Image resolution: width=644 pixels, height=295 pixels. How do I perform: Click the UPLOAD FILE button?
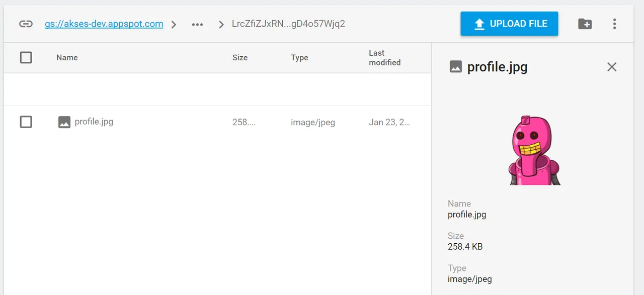(509, 24)
